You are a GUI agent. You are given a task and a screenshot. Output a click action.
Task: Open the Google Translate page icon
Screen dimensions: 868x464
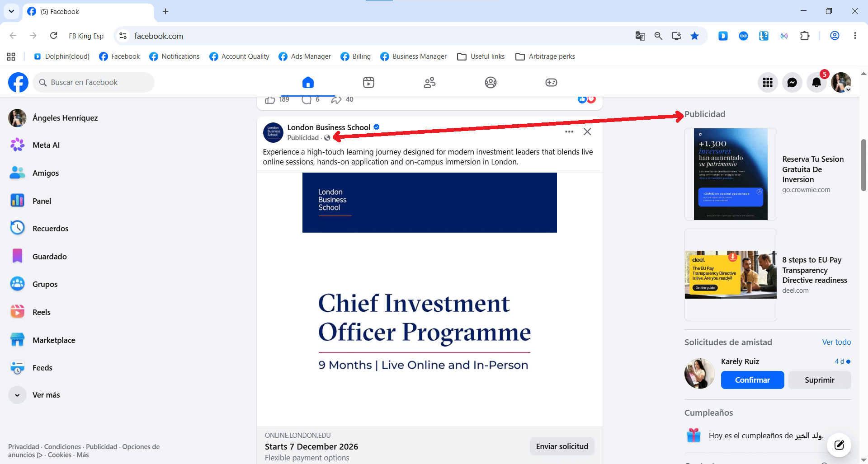point(640,36)
